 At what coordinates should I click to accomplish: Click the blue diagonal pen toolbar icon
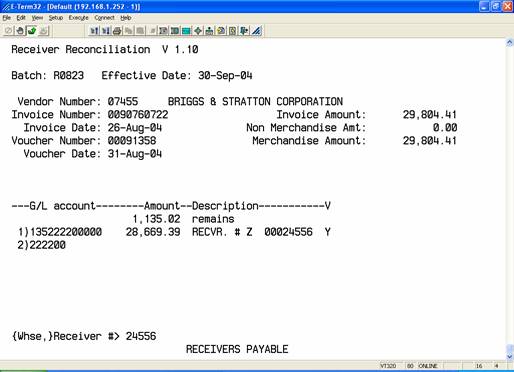[256, 31]
